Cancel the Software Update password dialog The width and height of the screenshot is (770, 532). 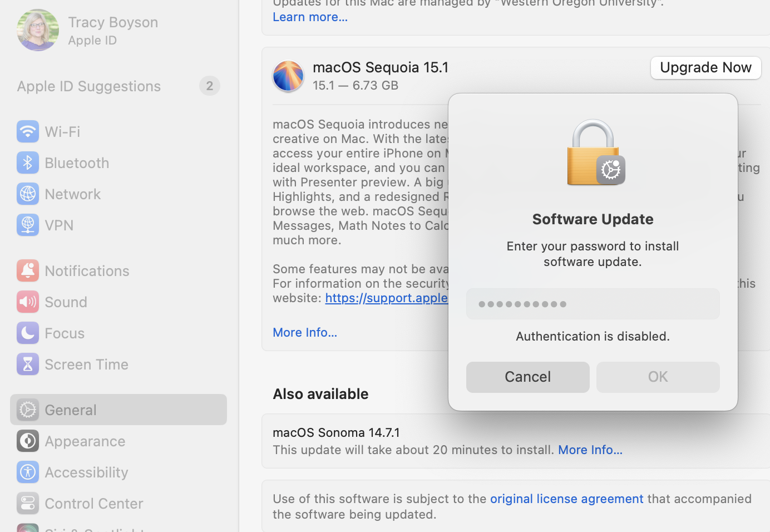(x=527, y=377)
